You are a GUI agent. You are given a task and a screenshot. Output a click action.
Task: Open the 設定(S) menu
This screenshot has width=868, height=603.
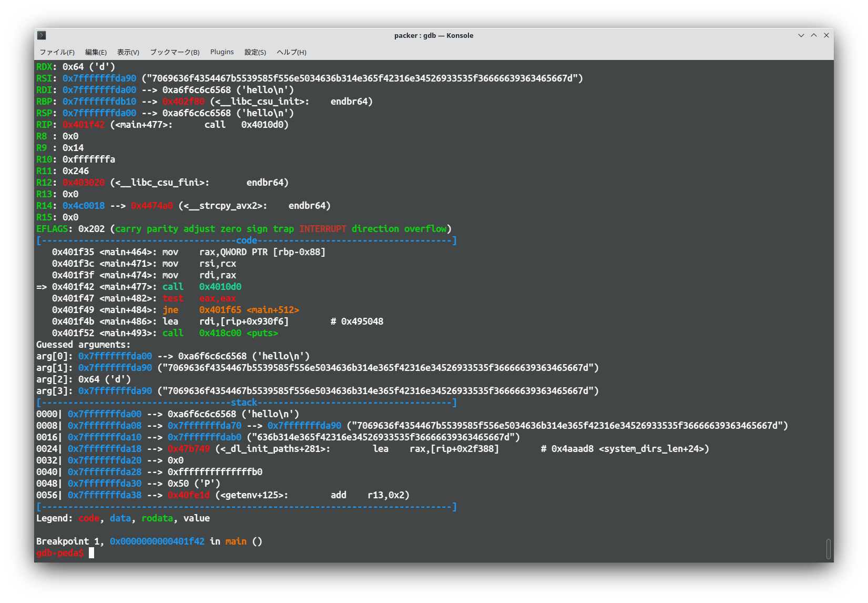(x=255, y=52)
